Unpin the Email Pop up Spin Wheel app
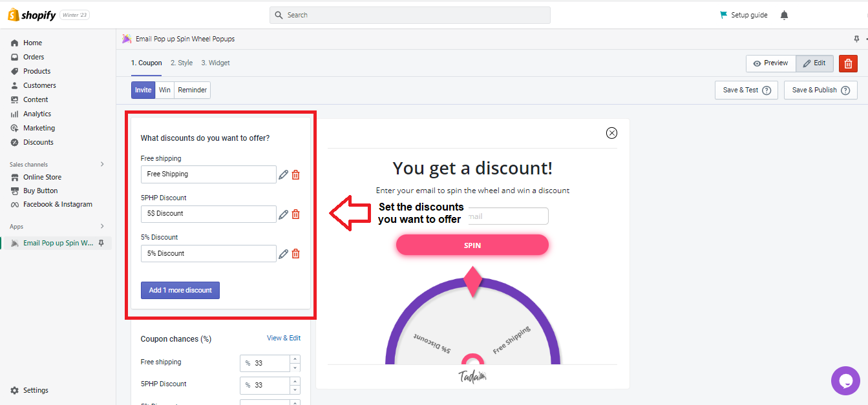Image resolution: width=868 pixels, height=405 pixels. [101, 243]
